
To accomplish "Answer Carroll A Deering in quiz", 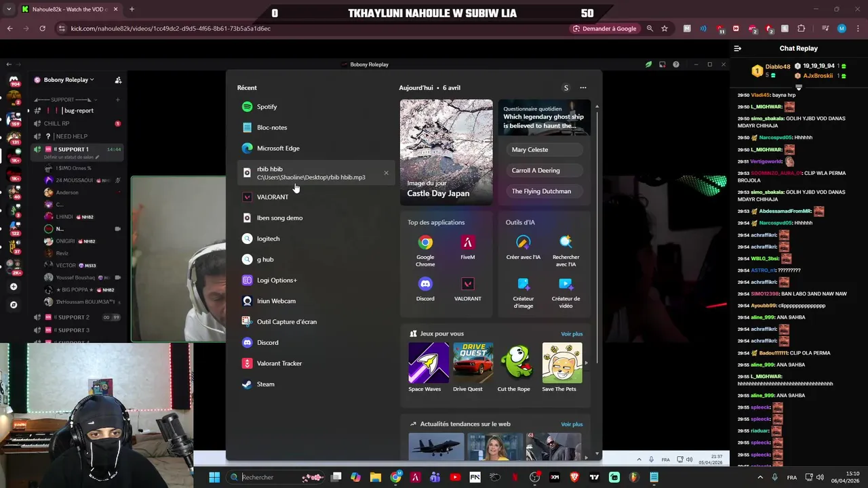I will (545, 171).
